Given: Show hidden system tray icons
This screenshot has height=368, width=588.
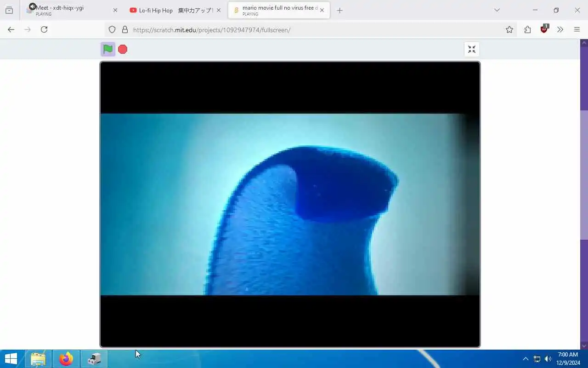Looking at the screenshot, I should tap(526, 359).
